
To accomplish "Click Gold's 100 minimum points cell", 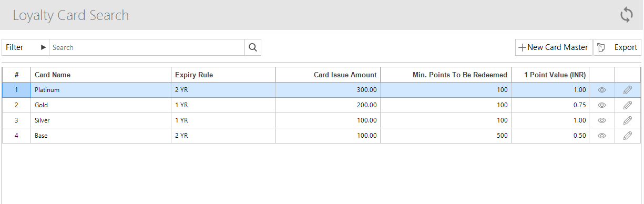I will [x=446, y=105].
